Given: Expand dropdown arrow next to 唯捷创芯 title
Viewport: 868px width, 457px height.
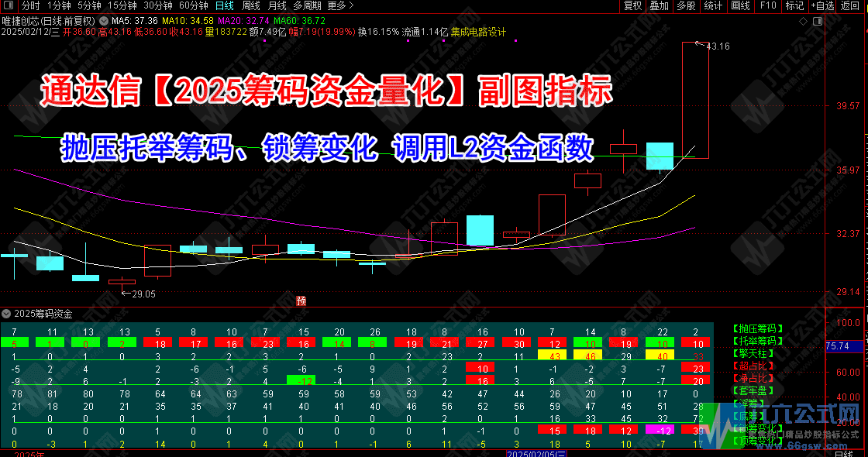Looking at the screenshot, I should [x=104, y=21].
